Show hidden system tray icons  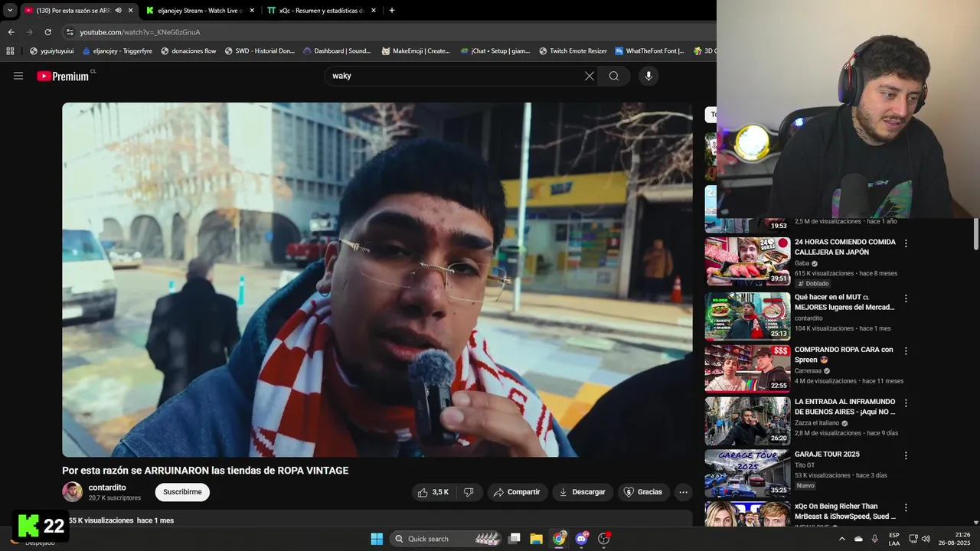(842, 539)
